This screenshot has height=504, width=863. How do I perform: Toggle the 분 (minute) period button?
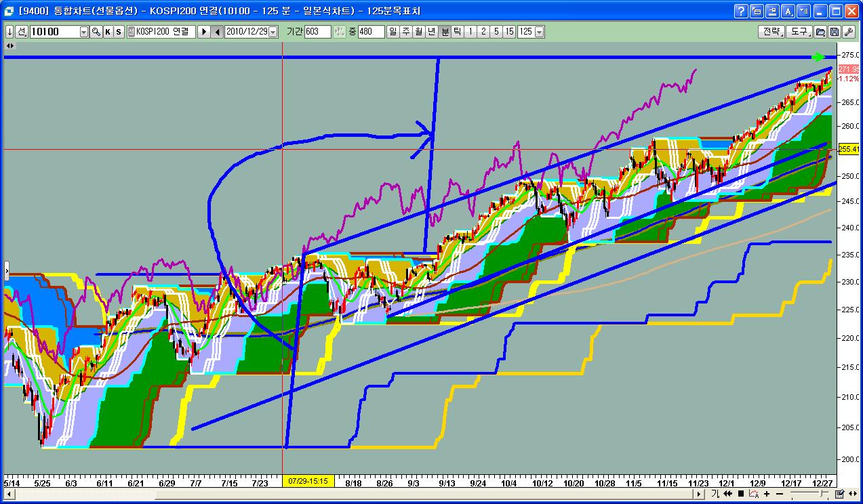445,32
